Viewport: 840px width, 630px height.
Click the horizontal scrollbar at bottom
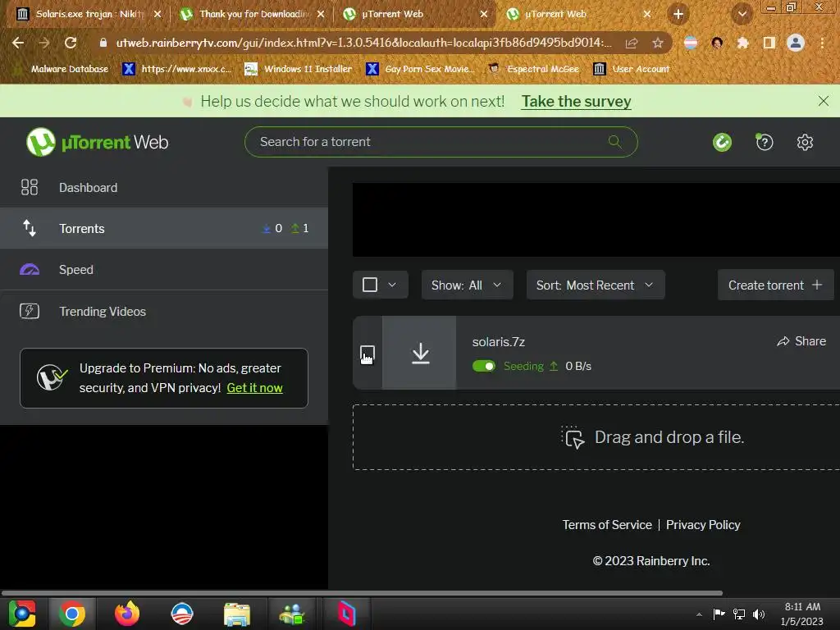tap(362, 593)
